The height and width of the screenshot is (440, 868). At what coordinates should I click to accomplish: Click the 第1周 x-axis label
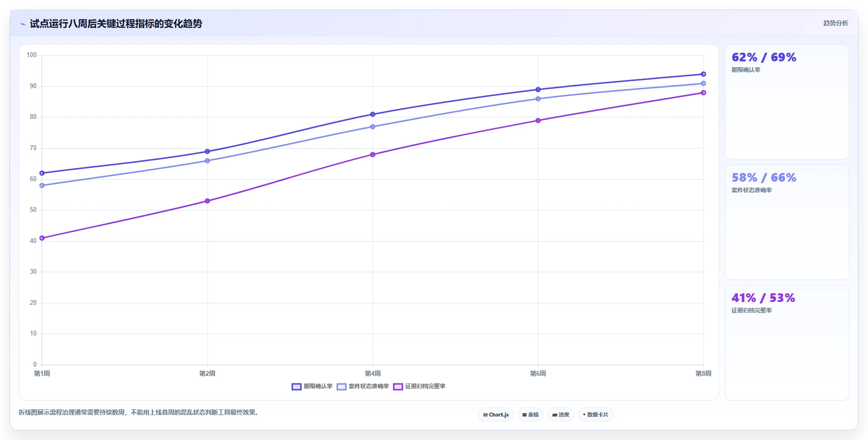click(42, 373)
